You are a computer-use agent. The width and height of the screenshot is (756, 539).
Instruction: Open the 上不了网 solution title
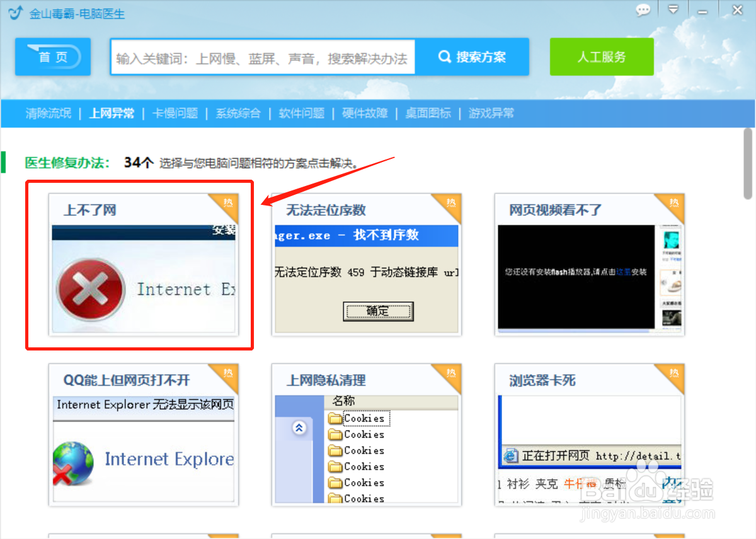(90, 210)
